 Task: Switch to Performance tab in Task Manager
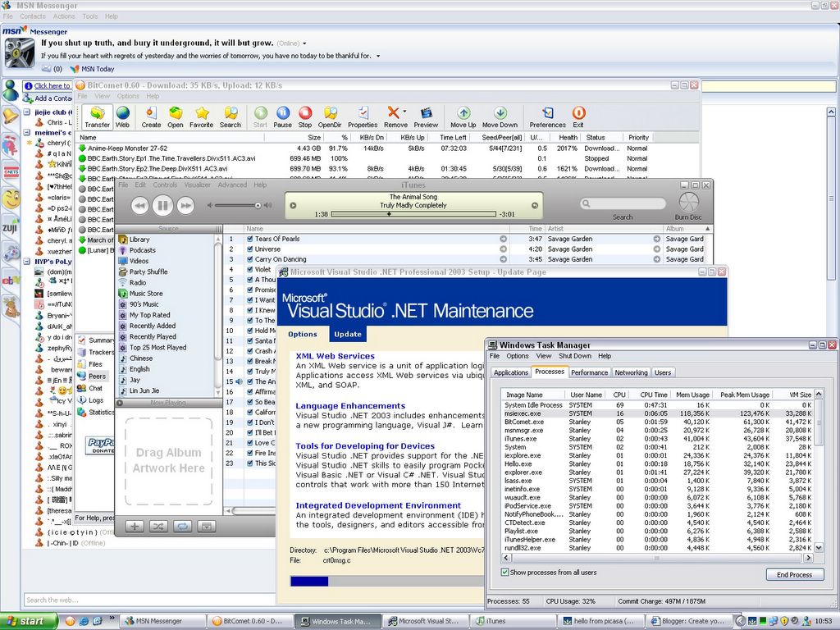click(589, 372)
